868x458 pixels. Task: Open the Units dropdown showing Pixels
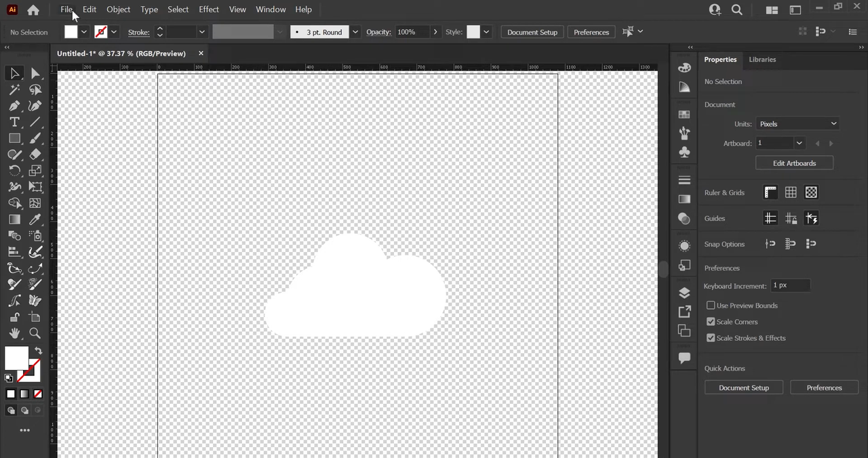797,124
